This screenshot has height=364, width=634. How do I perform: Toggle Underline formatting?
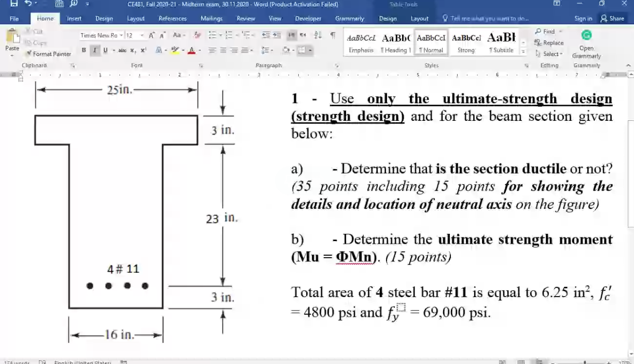[x=105, y=50]
